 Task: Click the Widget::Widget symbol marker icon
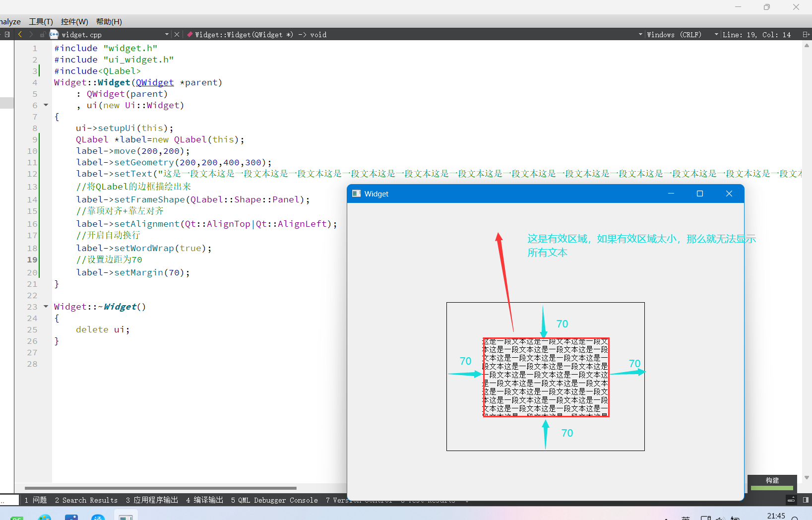click(189, 34)
